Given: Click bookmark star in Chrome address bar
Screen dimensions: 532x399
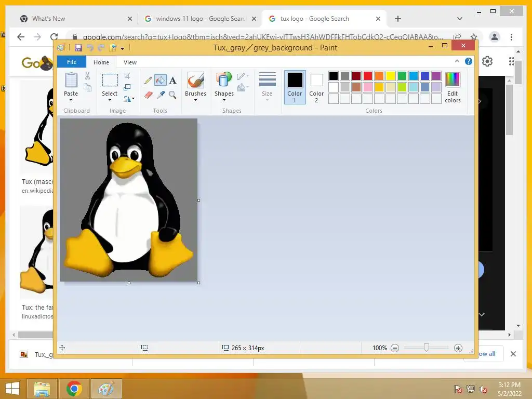Looking at the screenshot, I should [x=474, y=37].
